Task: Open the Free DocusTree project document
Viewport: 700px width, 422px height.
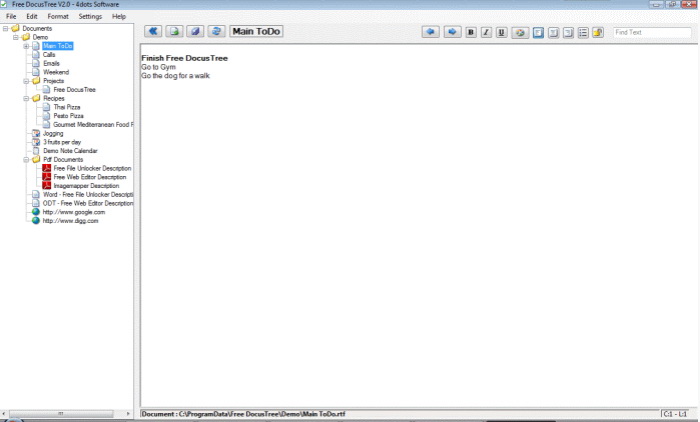Action: [x=75, y=89]
